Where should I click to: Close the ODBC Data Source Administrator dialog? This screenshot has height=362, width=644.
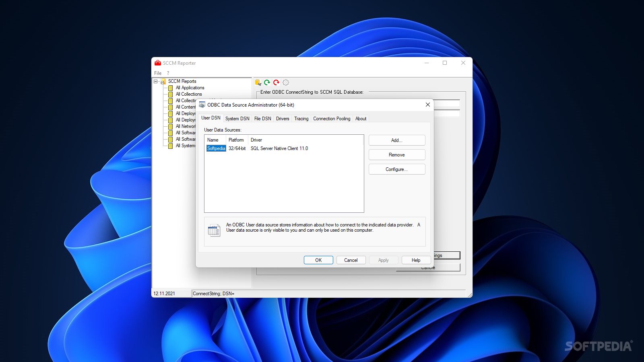428,105
